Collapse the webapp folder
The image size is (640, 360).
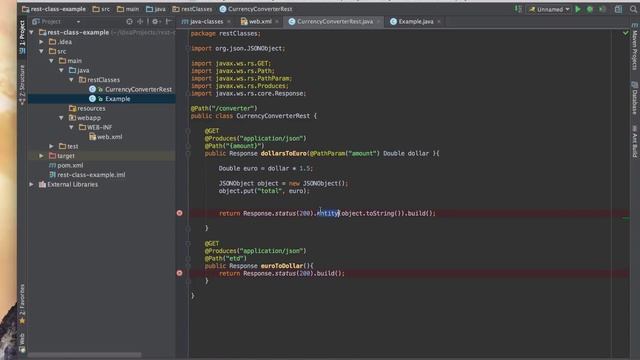pos(61,118)
